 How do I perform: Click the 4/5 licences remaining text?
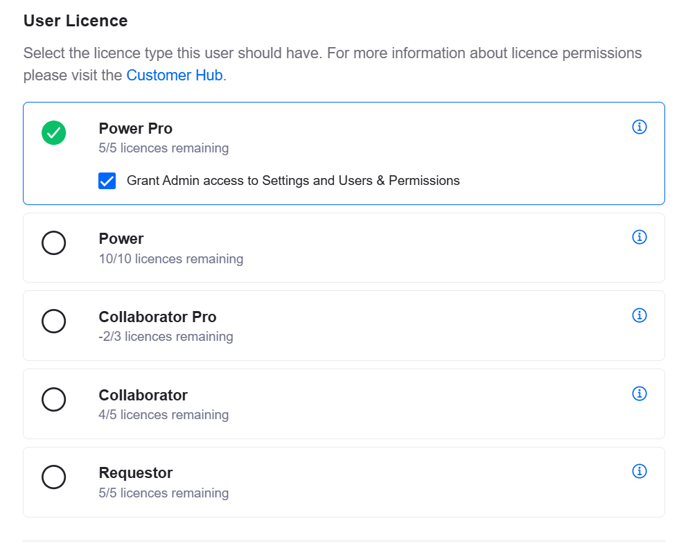click(163, 415)
